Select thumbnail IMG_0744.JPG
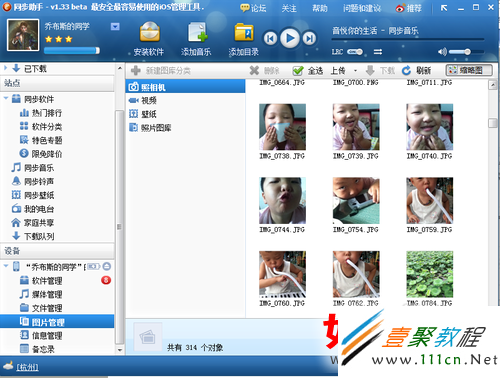 [x=282, y=200]
